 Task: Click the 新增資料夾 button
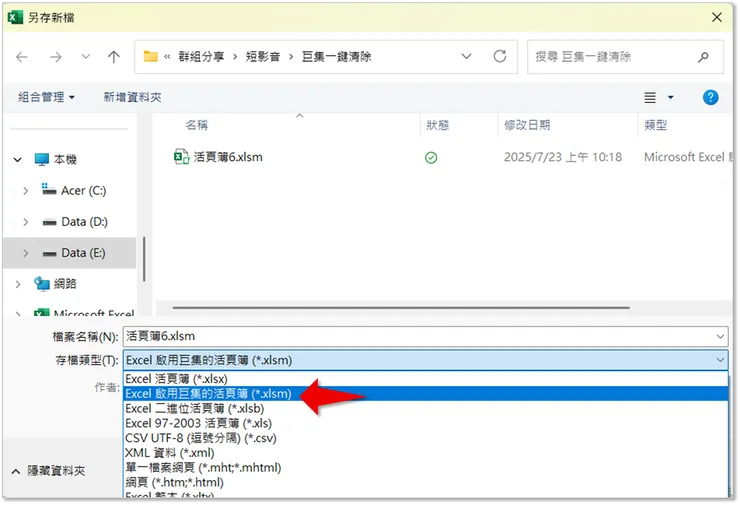click(x=133, y=97)
